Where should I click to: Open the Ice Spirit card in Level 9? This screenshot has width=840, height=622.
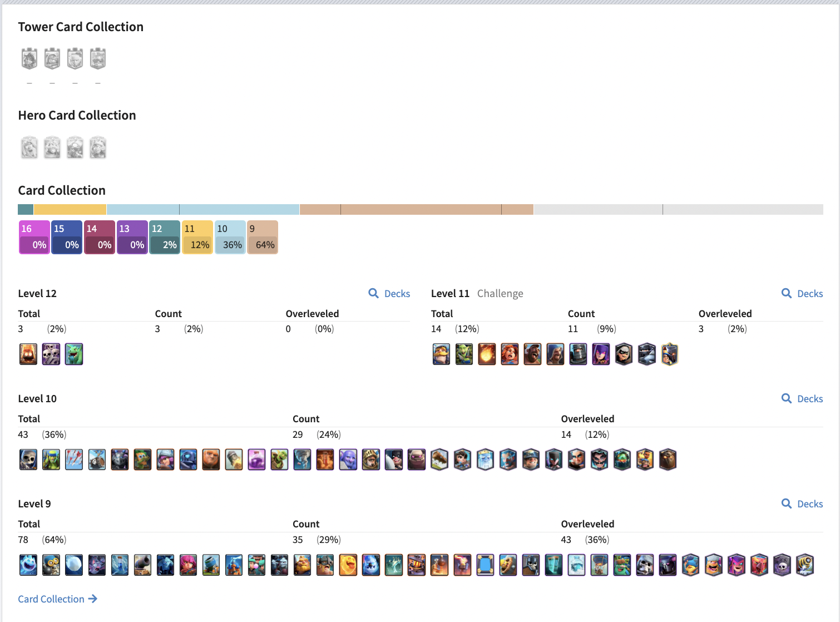click(x=28, y=565)
